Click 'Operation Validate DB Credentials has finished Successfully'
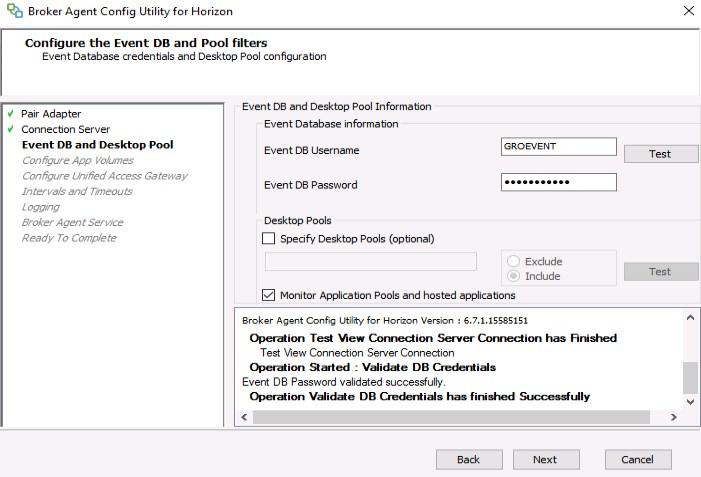701x477 pixels. click(x=419, y=397)
